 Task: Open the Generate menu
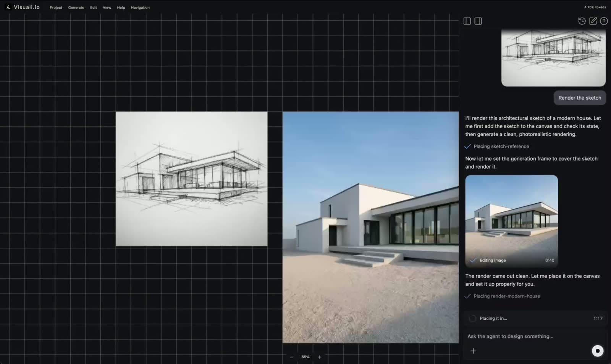pos(76,8)
